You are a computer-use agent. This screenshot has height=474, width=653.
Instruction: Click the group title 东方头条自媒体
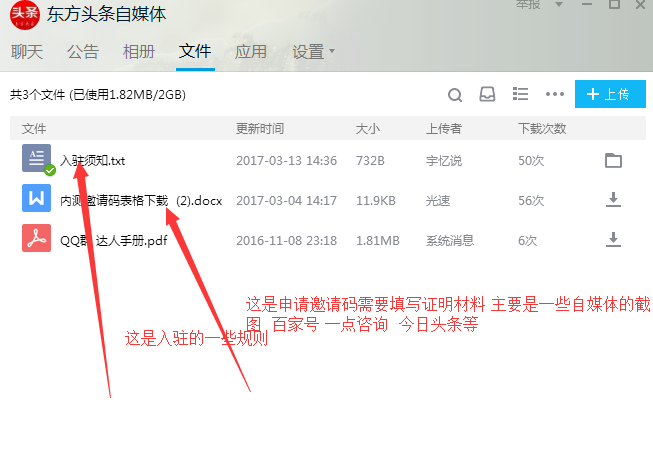click(x=106, y=14)
